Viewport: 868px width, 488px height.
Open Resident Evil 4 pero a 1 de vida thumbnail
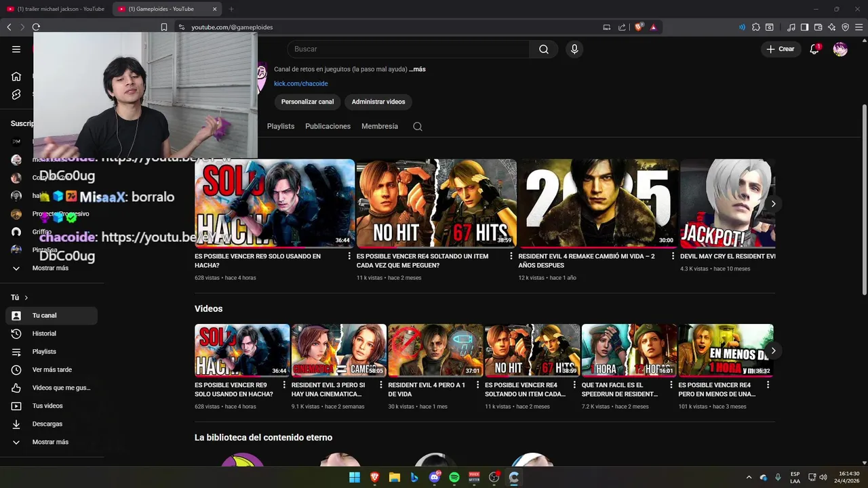[435, 350]
